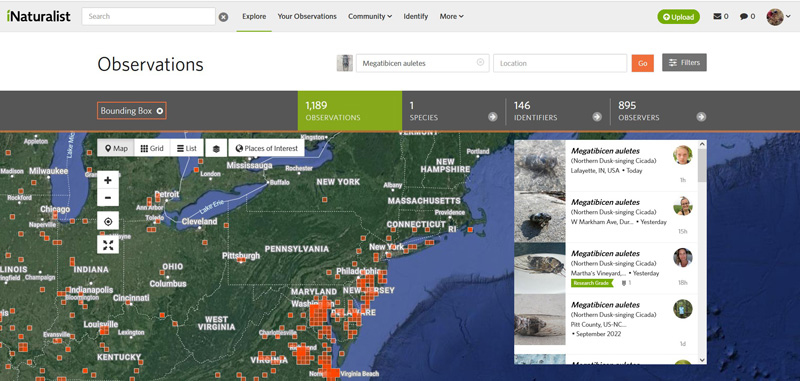This screenshot has width=800, height=381.
Task: Open the Identify page
Action: click(415, 16)
